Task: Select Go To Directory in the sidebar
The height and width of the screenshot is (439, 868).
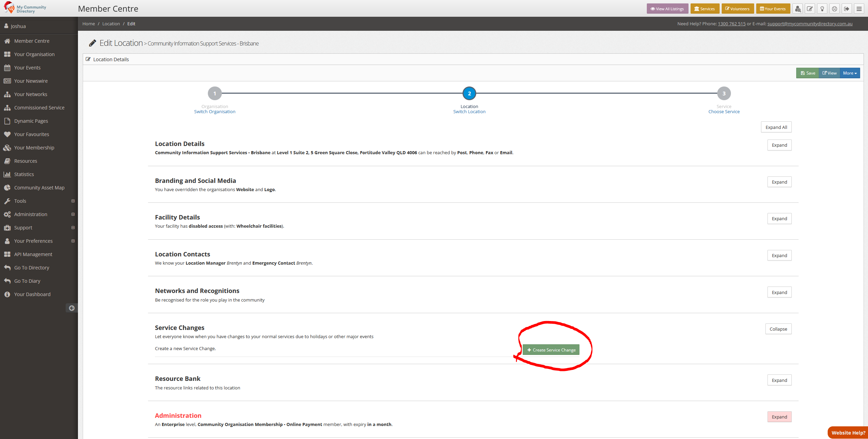Action: click(x=31, y=267)
